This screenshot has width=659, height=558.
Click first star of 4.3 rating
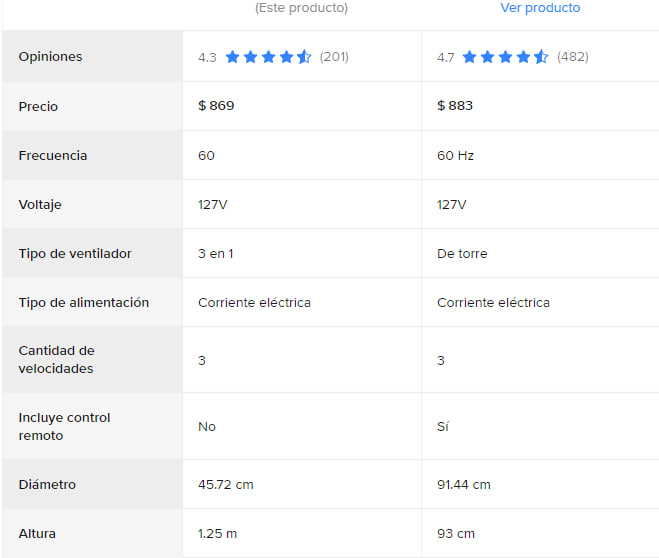pos(232,56)
